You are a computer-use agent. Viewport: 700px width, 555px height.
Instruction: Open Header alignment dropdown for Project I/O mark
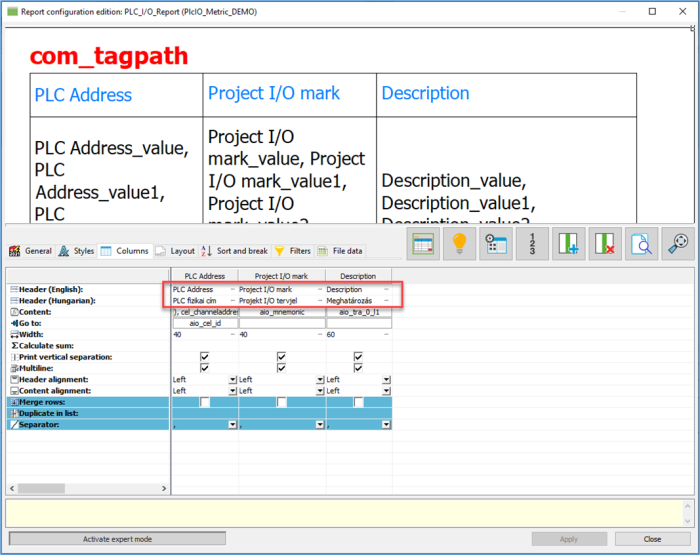[320, 380]
